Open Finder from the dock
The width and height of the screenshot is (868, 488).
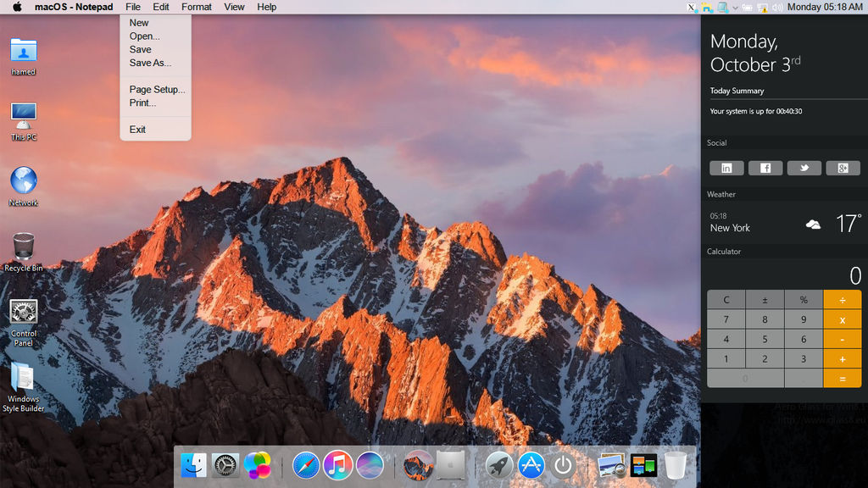(x=193, y=465)
